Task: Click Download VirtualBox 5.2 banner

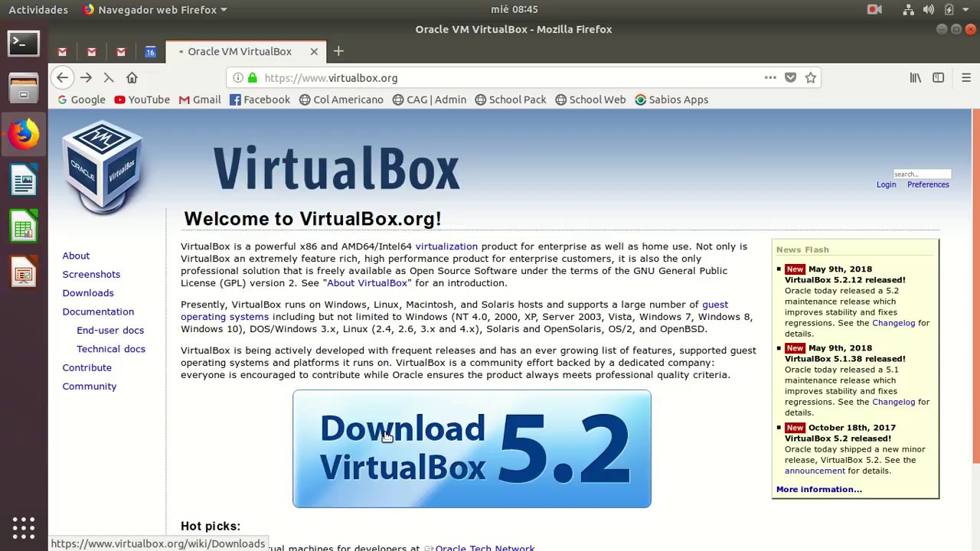Action: [x=472, y=449]
